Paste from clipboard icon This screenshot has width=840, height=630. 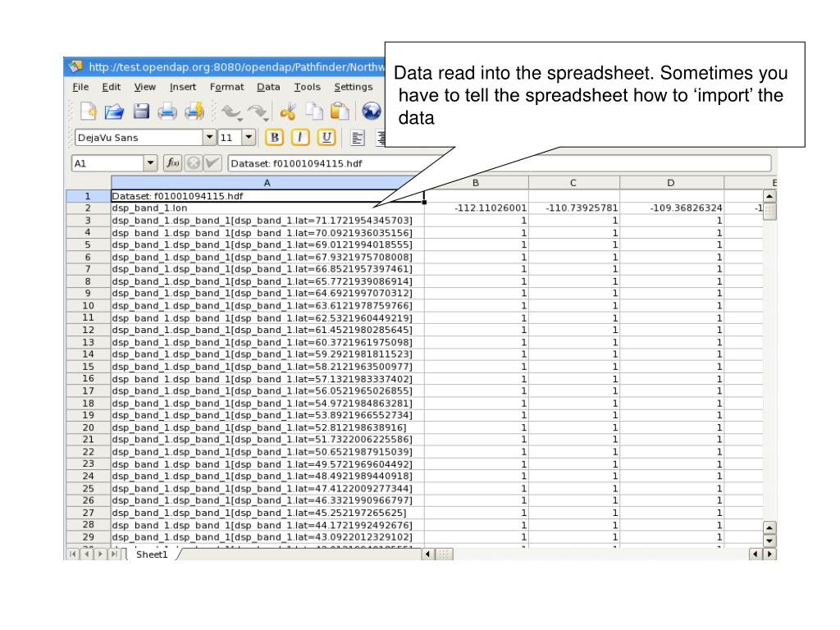pyautogui.click(x=340, y=112)
